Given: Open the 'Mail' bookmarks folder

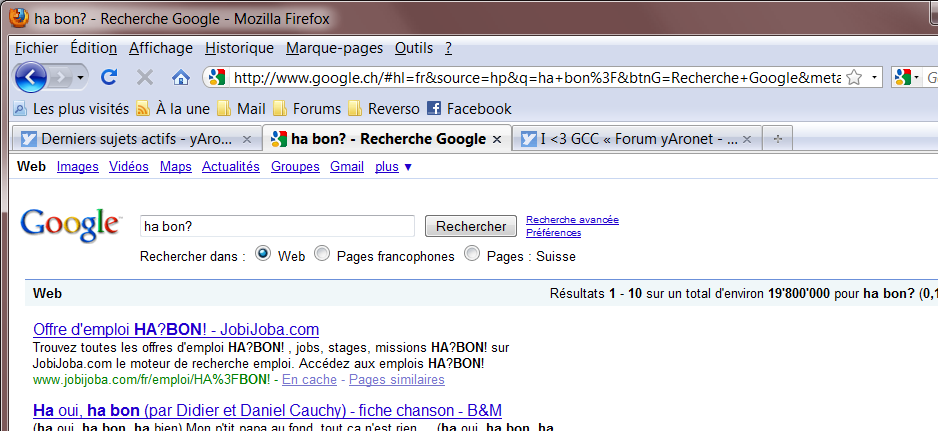Looking at the screenshot, I should [x=241, y=108].
